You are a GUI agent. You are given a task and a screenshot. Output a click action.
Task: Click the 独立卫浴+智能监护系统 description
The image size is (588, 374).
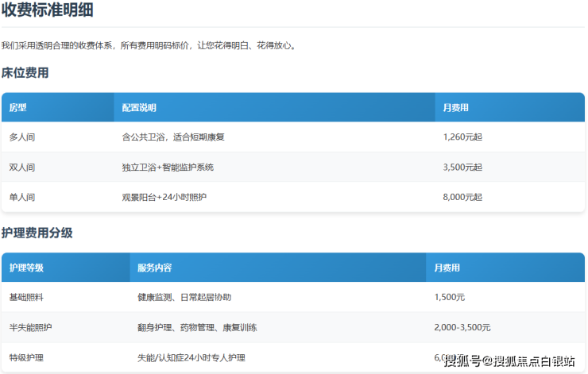168,168
